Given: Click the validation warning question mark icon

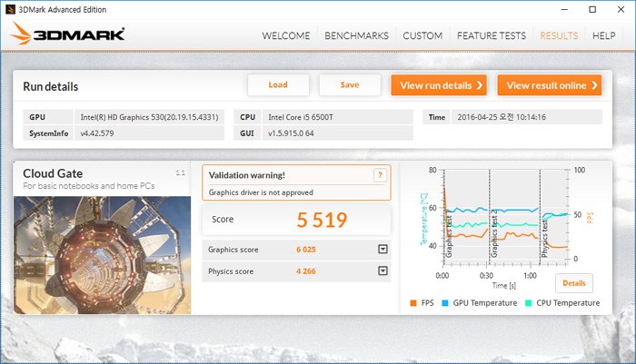Looking at the screenshot, I should coord(380,175).
